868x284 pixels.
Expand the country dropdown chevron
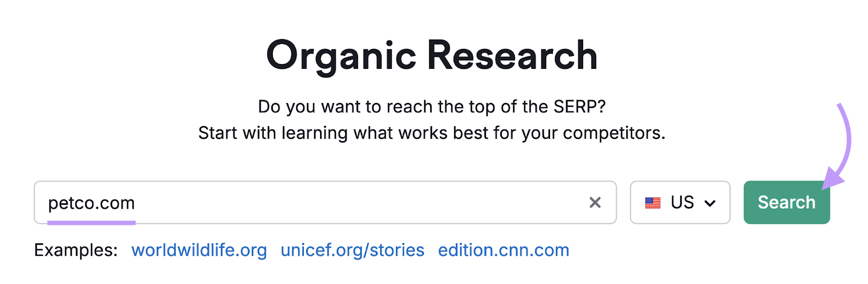coord(710,203)
